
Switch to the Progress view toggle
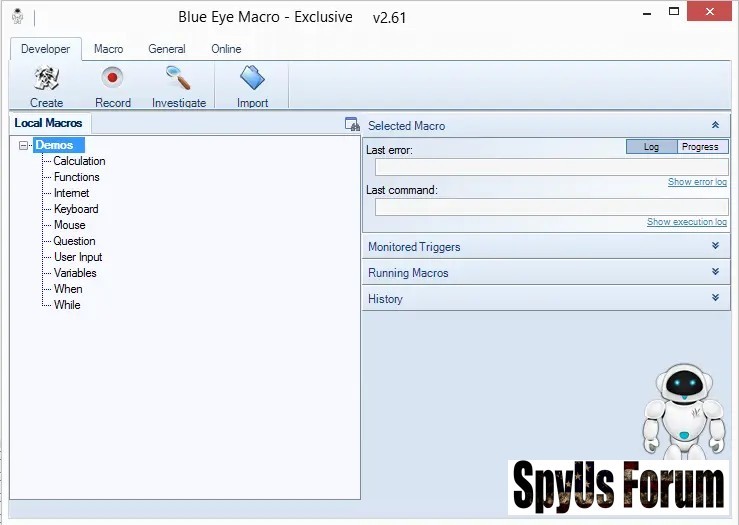tap(699, 147)
